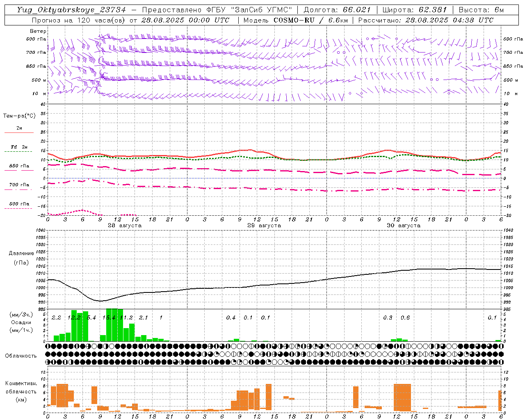Click the Широта: 62.381 value

tap(414, 10)
